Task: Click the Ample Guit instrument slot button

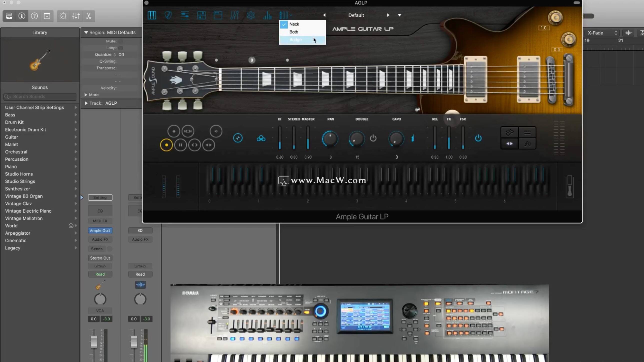Action: click(100, 230)
